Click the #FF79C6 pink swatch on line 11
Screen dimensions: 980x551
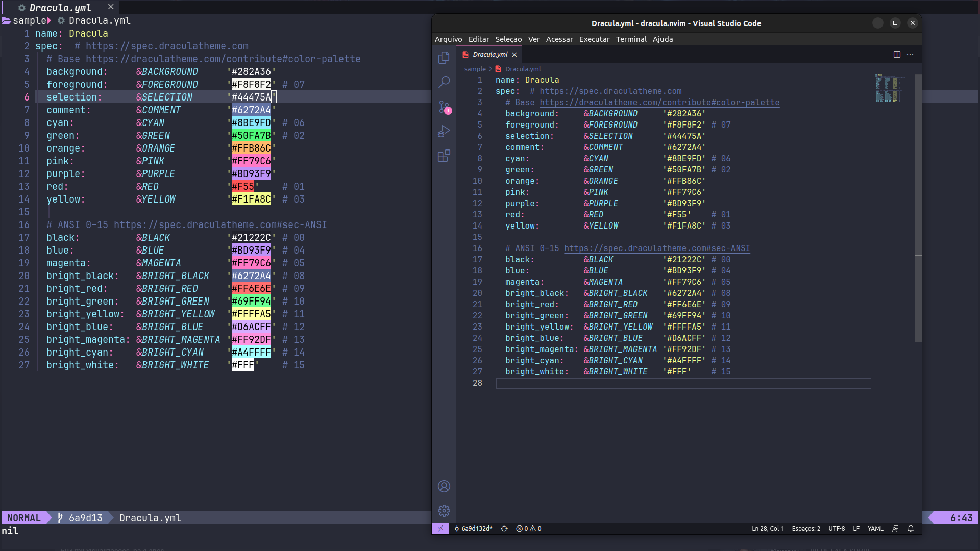[251, 161]
